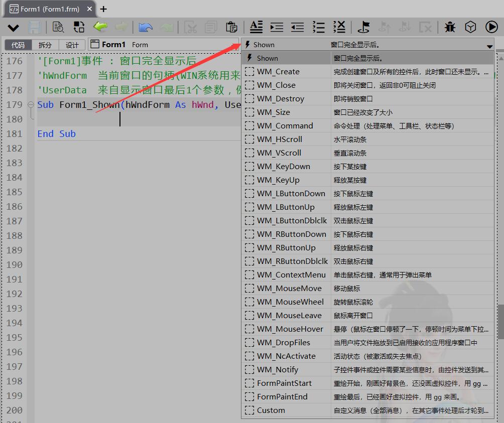Click the bookmark flag icon
The image size is (504, 423).
(x=363, y=27)
